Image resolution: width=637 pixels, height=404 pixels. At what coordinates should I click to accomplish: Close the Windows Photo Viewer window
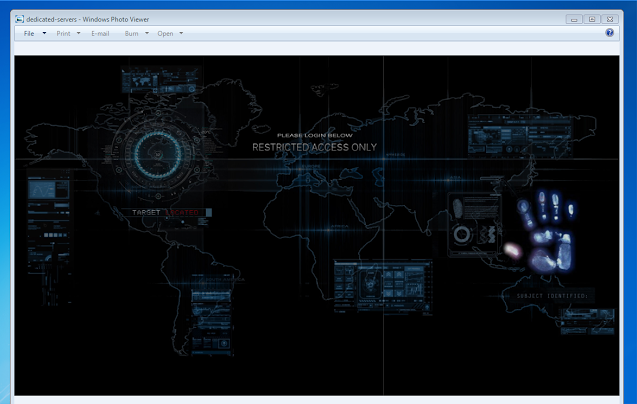(x=609, y=18)
